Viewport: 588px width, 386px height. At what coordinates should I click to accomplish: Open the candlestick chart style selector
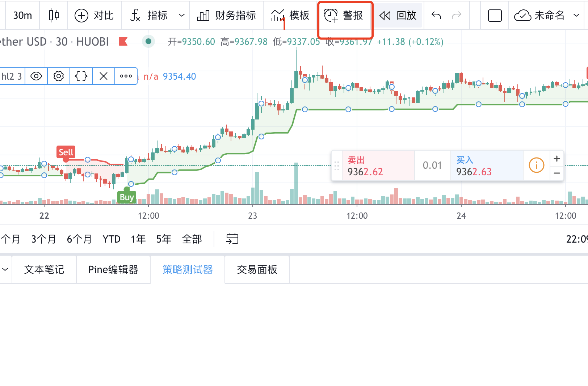(x=54, y=15)
